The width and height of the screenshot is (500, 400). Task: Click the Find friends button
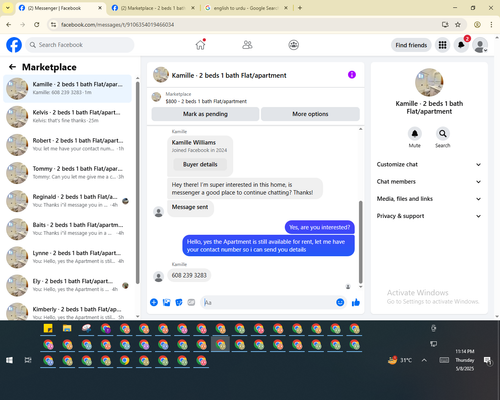[411, 45]
